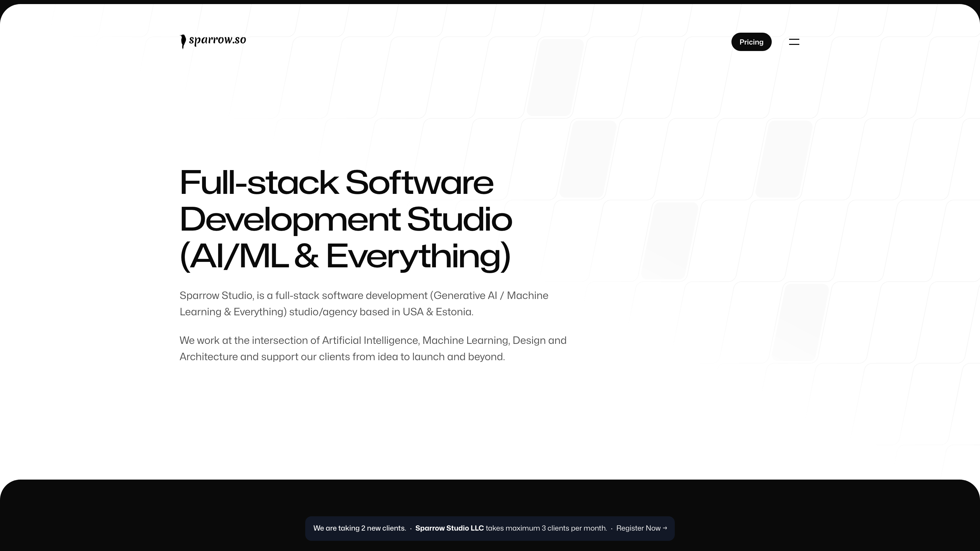Click the sparrow bird logo icon

tap(183, 41)
